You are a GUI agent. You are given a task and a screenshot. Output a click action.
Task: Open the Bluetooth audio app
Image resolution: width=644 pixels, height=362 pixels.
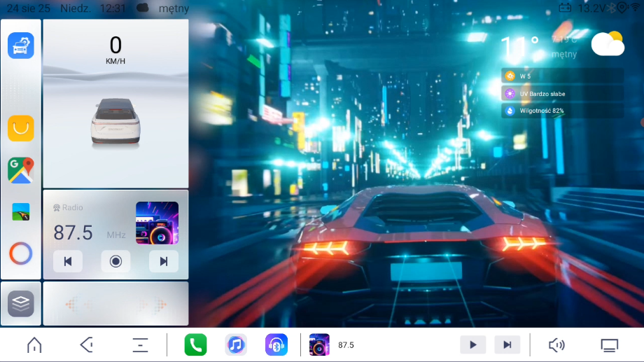(276, 344)
